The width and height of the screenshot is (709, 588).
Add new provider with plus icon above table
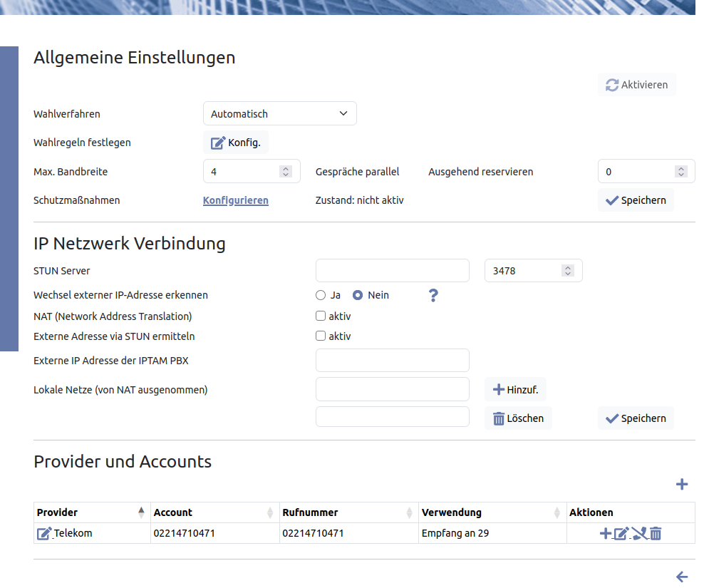point(681,485)
